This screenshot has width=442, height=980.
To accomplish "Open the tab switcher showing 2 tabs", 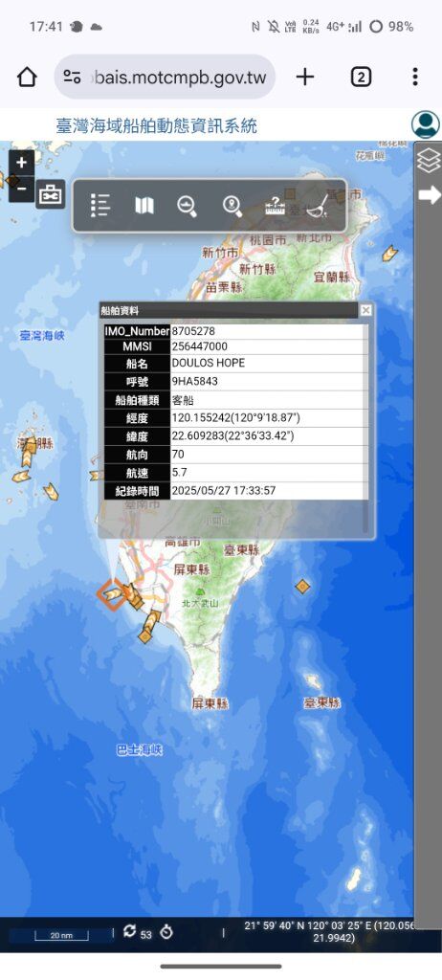I will (361, 77).
